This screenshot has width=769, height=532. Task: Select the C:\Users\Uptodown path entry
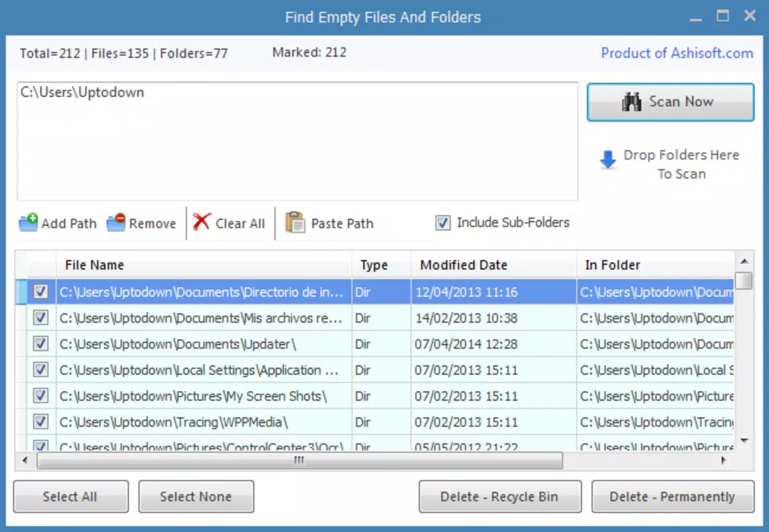tap(82, 92)
